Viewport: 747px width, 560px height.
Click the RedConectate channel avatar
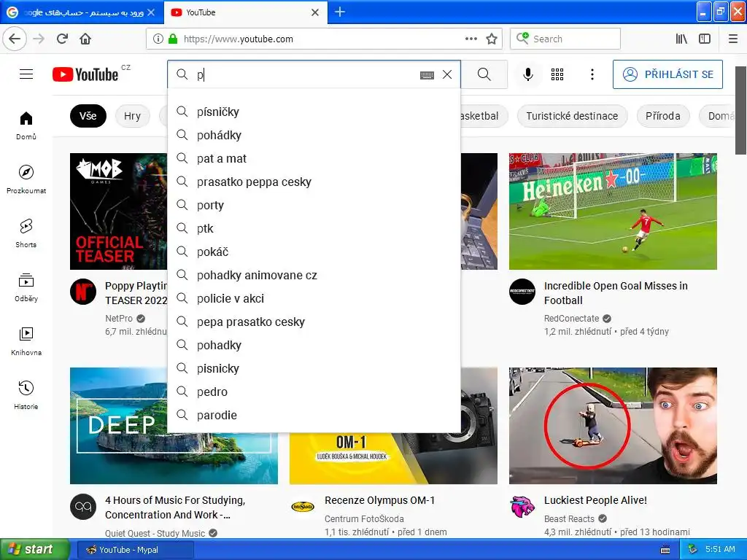(522, 292)
